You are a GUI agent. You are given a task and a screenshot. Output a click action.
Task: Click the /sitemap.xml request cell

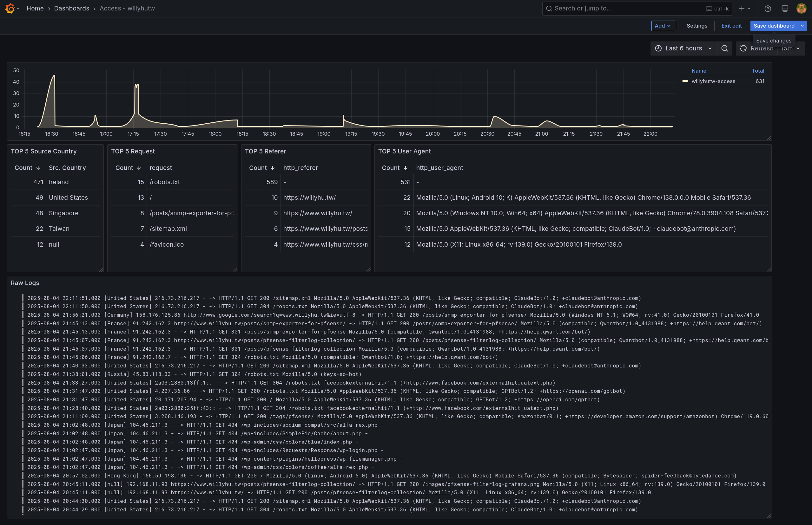[190, 228]
